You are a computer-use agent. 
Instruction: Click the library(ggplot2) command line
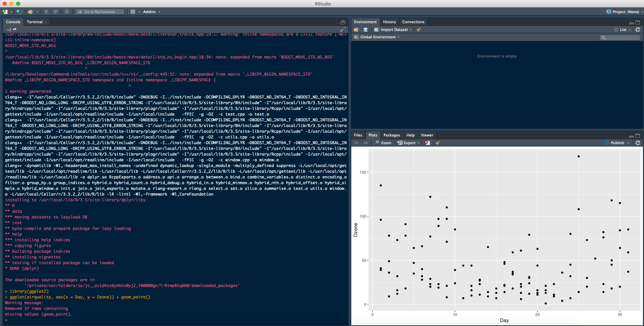(x=27, y=291)
